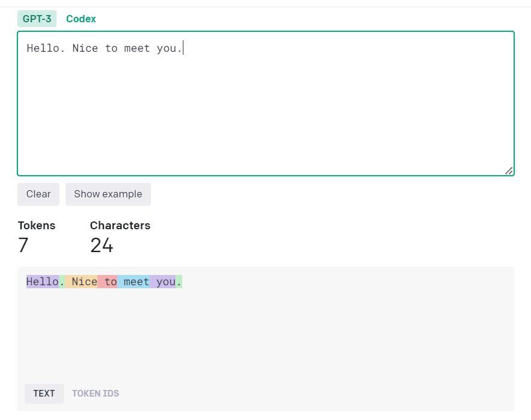Click the green period token after Hello
The height and width of the screenshot is (420, 531).
[63, 282]
